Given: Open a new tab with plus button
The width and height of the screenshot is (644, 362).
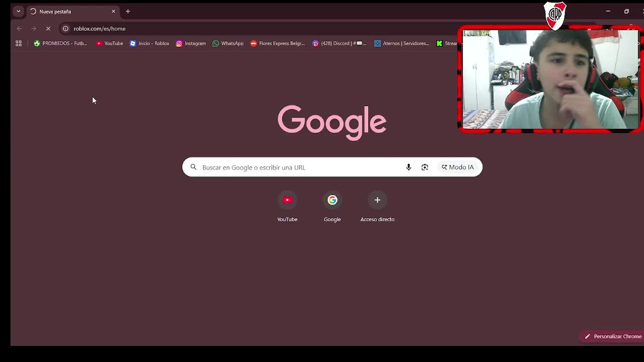Looking at the screenshot, I should coord(128,11).
